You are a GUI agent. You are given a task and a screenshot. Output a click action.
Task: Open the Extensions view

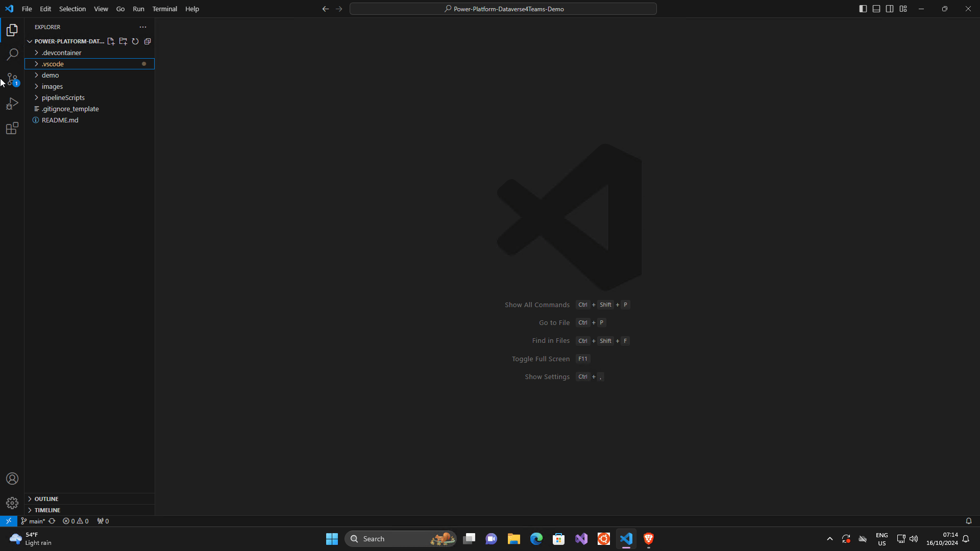[12, 128]
